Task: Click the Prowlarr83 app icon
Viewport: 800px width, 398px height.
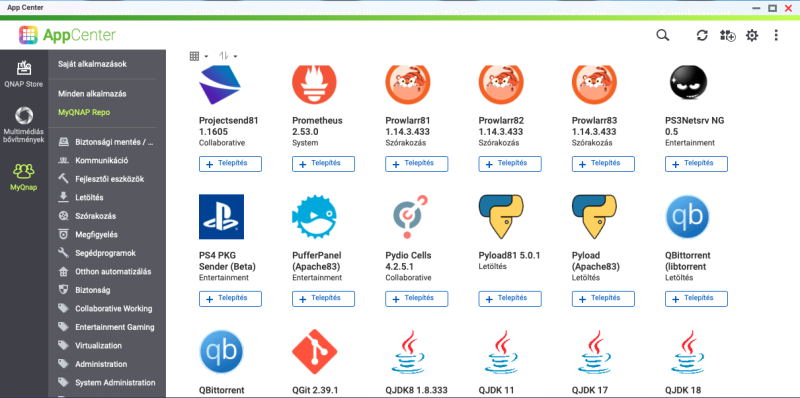Action: pyautogui.click(x=594, y=84)
